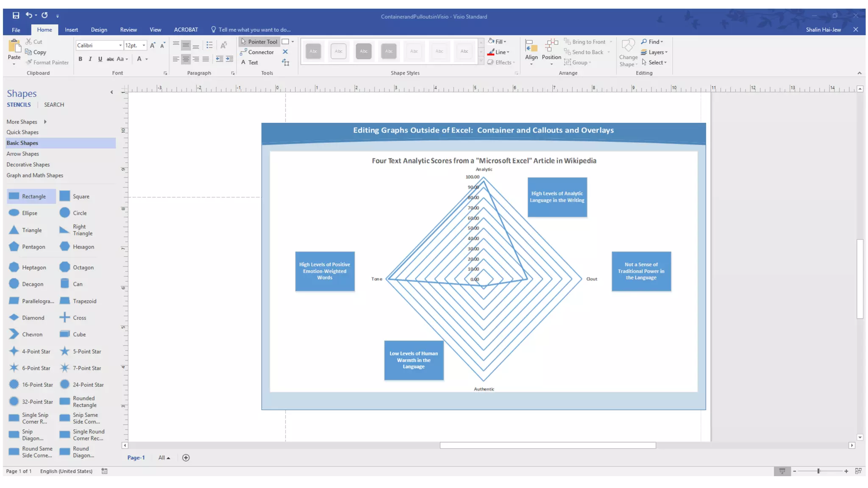Click the Save icon in quick access toolbar

[16, 15]
